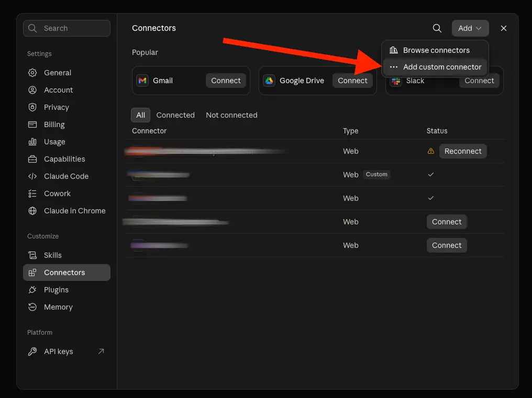
Task: Click the Status column header
Action: click(437, 131)
